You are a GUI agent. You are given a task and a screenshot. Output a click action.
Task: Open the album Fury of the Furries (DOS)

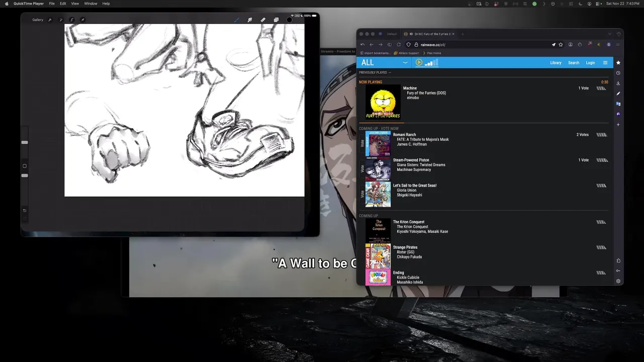point(426,93)
